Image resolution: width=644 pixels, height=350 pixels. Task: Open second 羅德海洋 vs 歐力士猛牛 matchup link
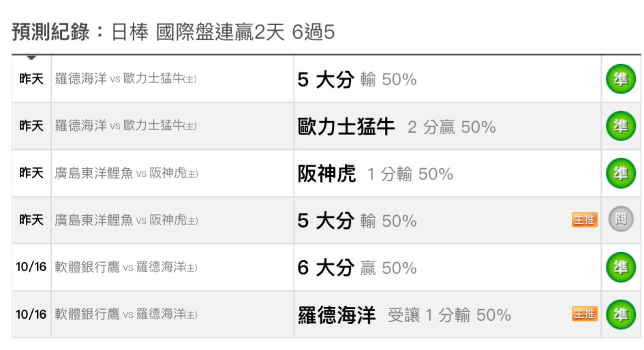pos(125,125)
